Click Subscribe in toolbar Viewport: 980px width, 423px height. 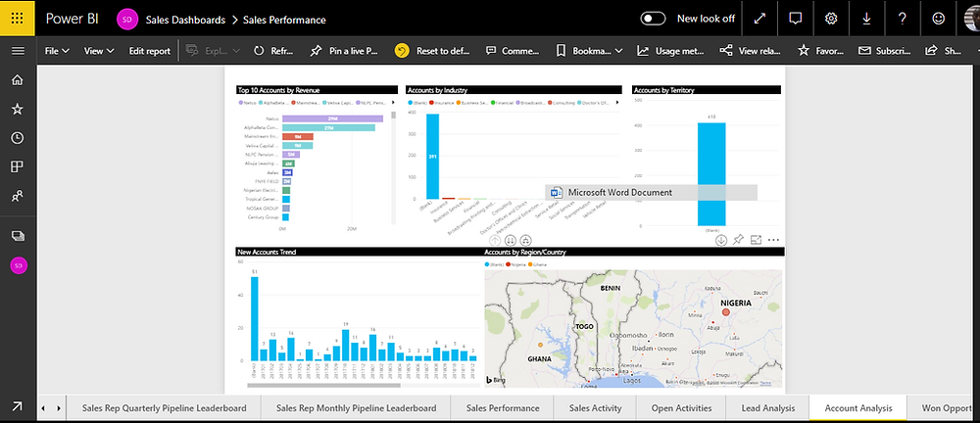(884, 51)
